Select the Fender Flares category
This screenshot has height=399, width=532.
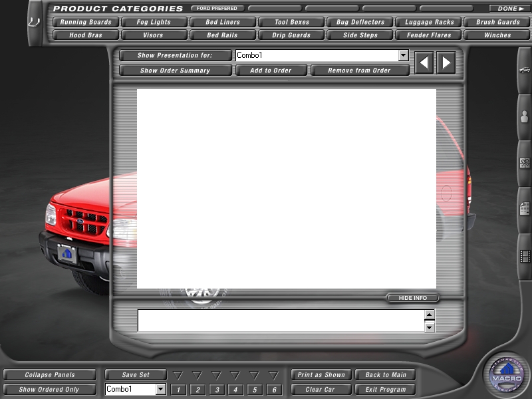pos(429,35)
